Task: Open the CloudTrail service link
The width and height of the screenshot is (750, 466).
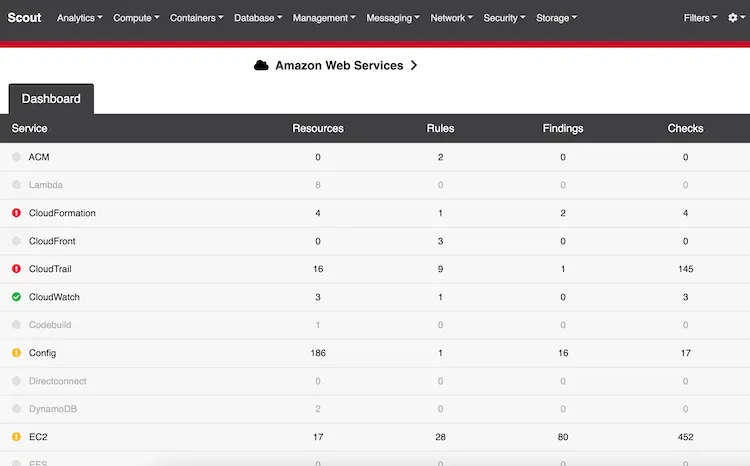Action: point(50,269)
